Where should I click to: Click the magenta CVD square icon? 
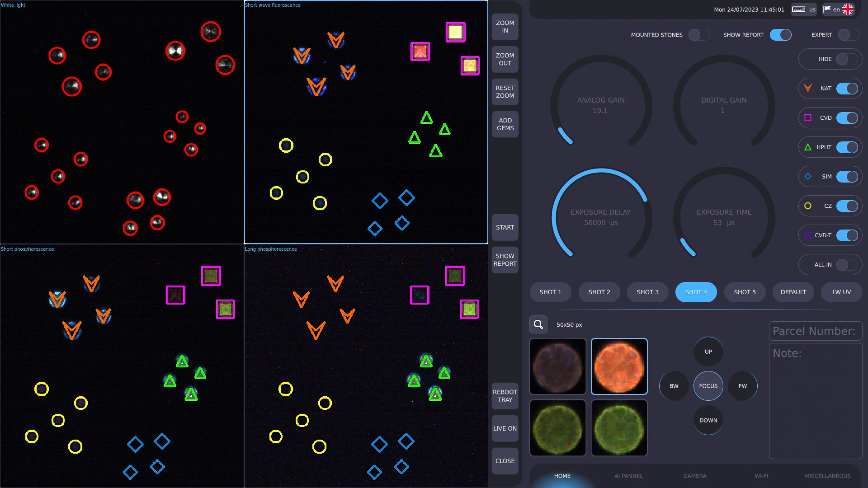tap(808, 117)
